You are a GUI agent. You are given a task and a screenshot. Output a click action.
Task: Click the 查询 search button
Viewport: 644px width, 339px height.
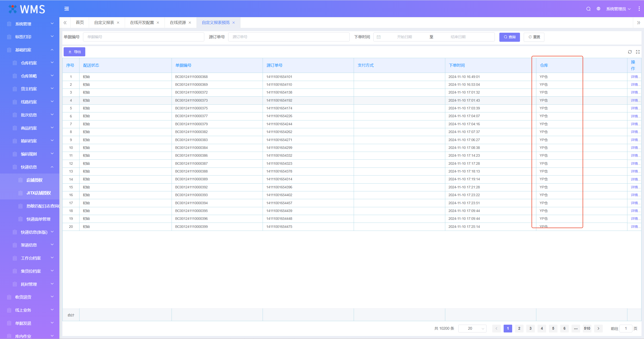(509, 37)
